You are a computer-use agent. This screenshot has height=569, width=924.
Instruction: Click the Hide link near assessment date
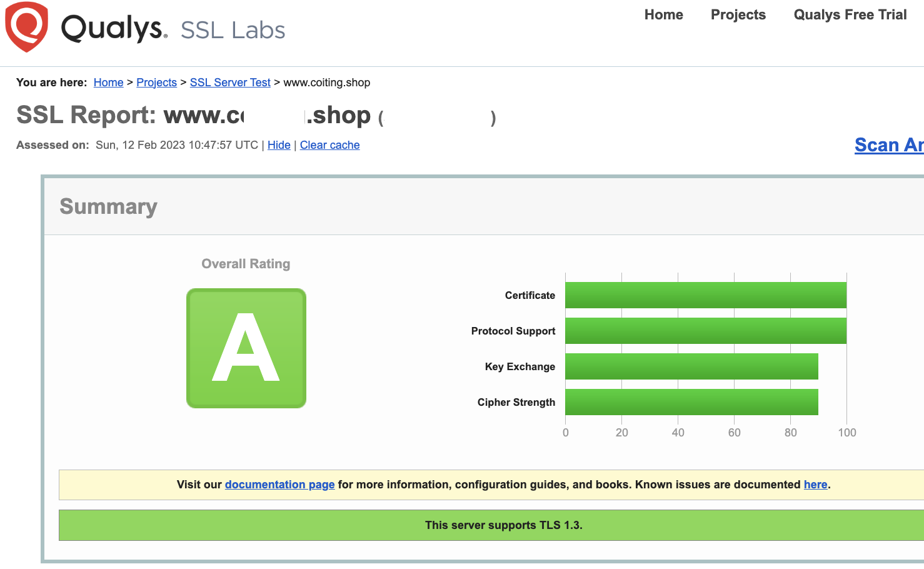(279, 145)
